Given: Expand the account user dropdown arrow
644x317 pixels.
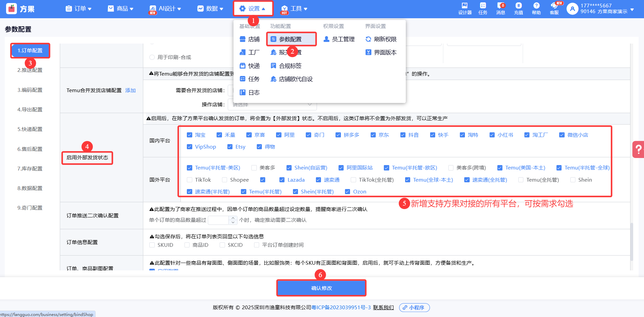Looking at the screenshot, I should (x=632, y=10).
